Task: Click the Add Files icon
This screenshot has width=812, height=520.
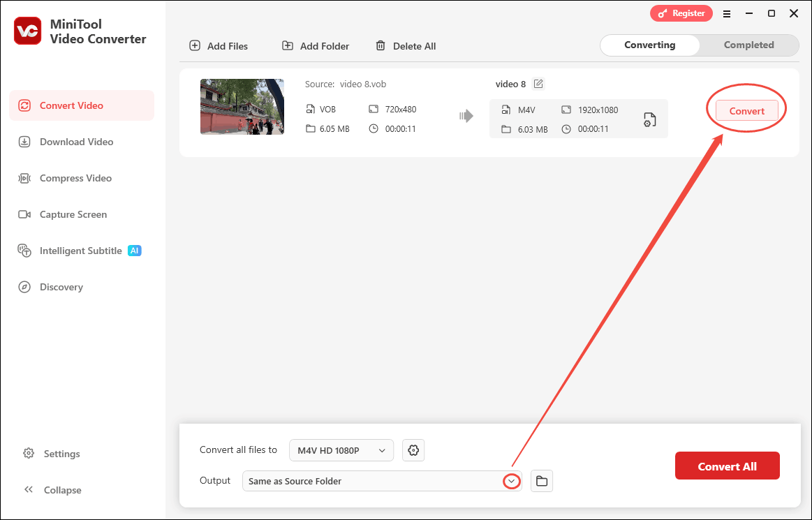Action: [x=194, y=45]
